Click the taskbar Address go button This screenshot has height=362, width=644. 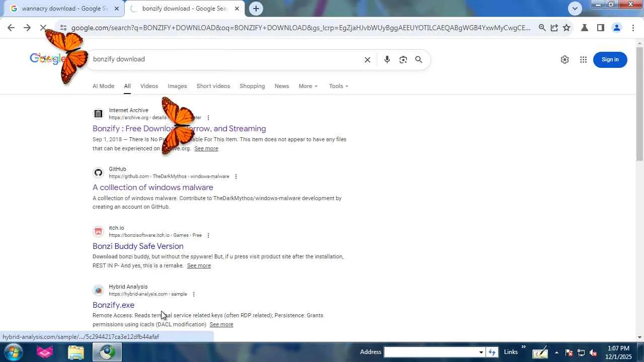pyautogui.click(x=492, y=352)
